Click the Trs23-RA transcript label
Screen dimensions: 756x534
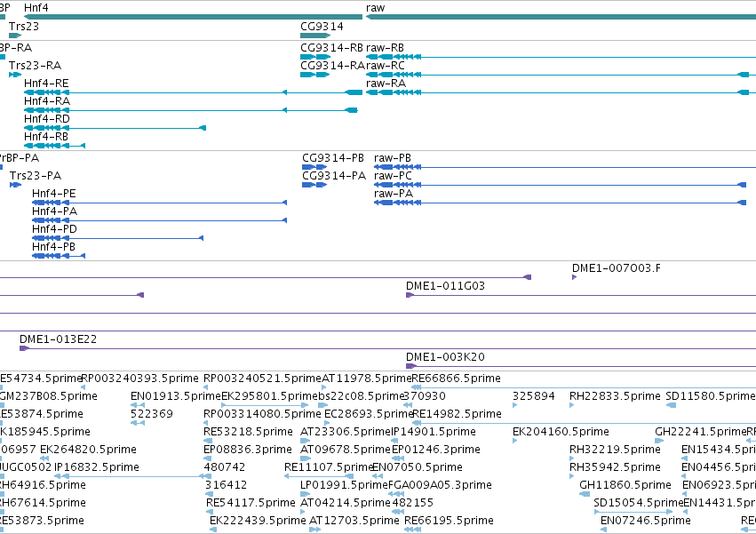36,66
